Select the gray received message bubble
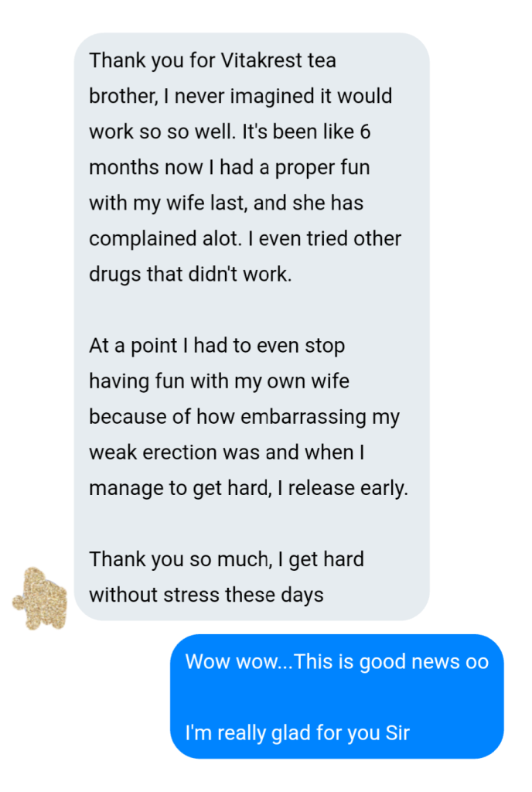532x792 pixels. coord(252,327)
